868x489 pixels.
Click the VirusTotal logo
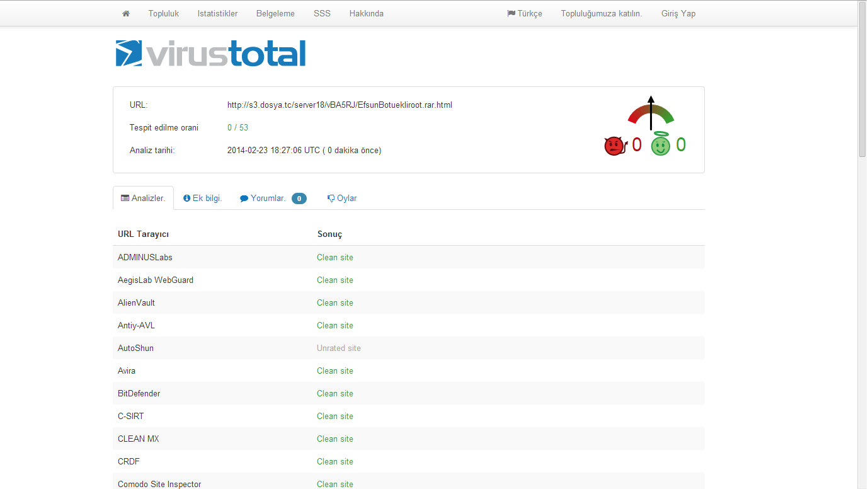210,54
